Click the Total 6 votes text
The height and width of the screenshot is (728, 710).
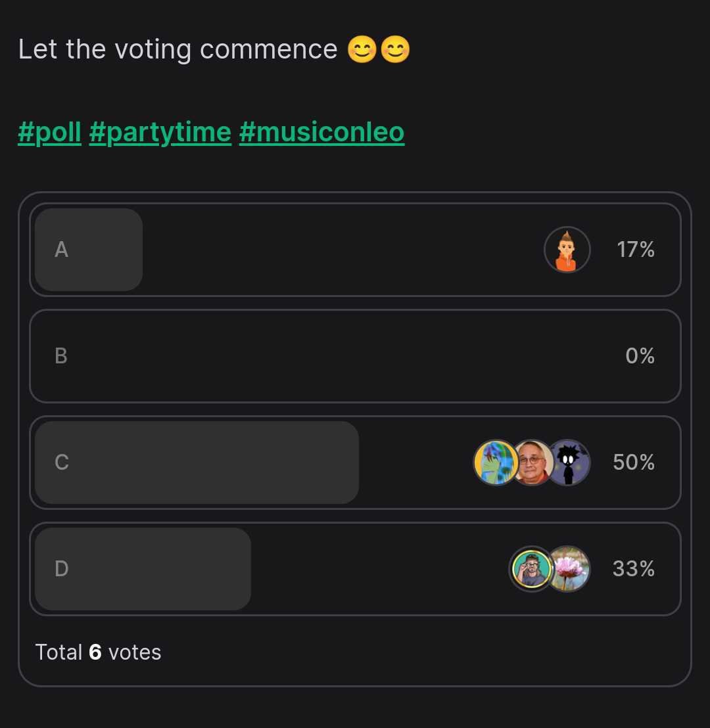click(98, 652)
